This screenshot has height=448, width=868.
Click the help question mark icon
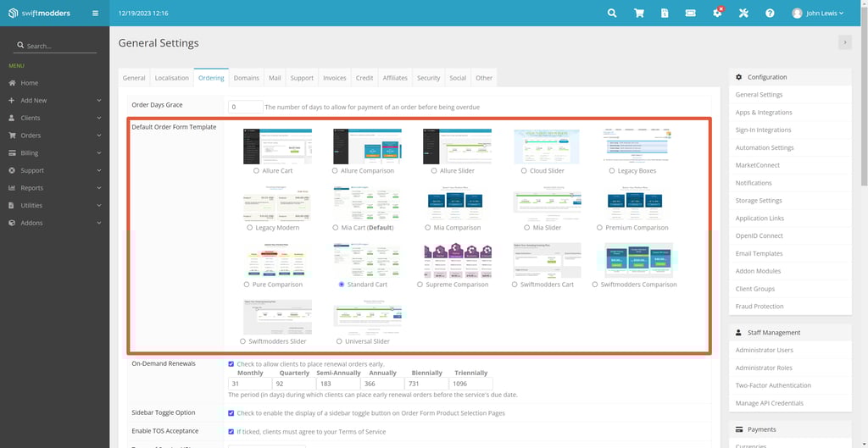(x=770, y=14)
